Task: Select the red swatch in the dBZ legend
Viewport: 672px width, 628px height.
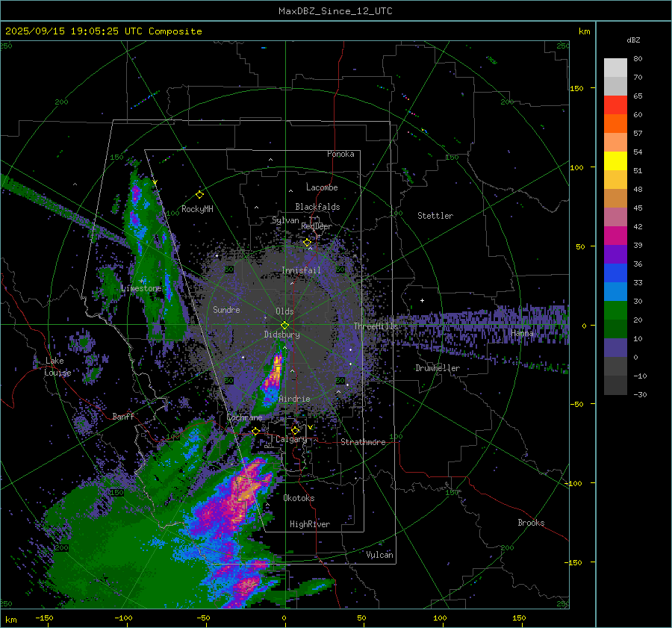Action: (x=615, y=105)
